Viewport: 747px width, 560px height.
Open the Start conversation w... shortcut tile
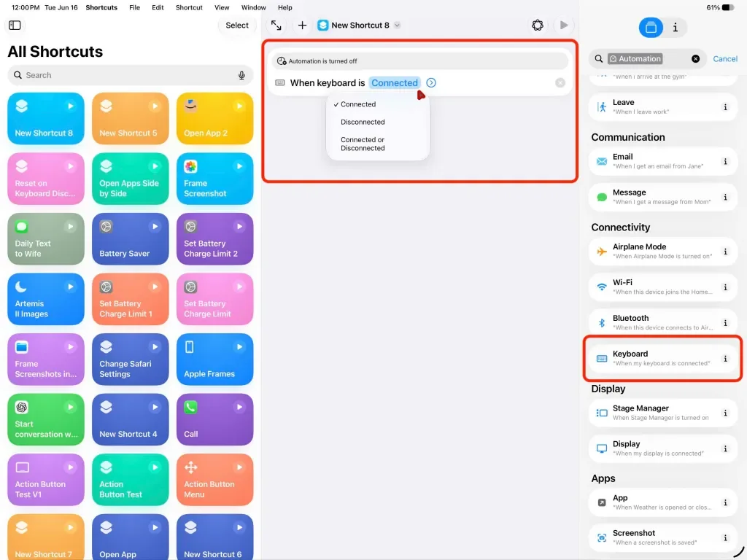(x=46, y=419)
